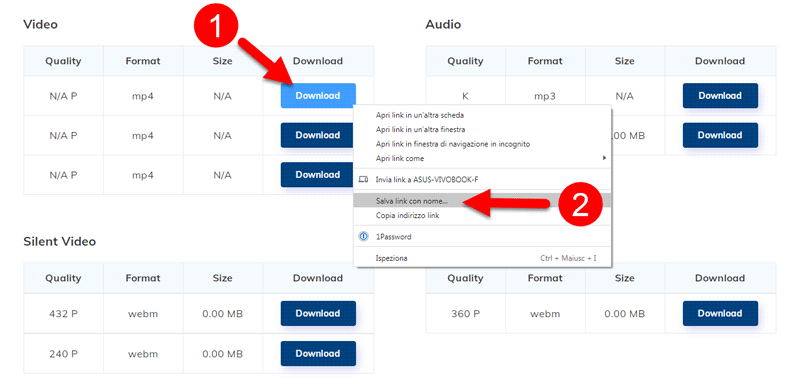The width and height of the screenshot is (793, 384).
Task: Click the 0.00 MB size in 240 P row
Action: 223,354
